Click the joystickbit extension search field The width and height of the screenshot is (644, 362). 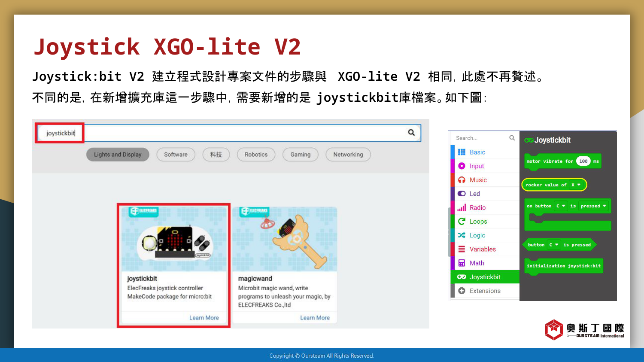pyautogui.click(x=229, y=133)
